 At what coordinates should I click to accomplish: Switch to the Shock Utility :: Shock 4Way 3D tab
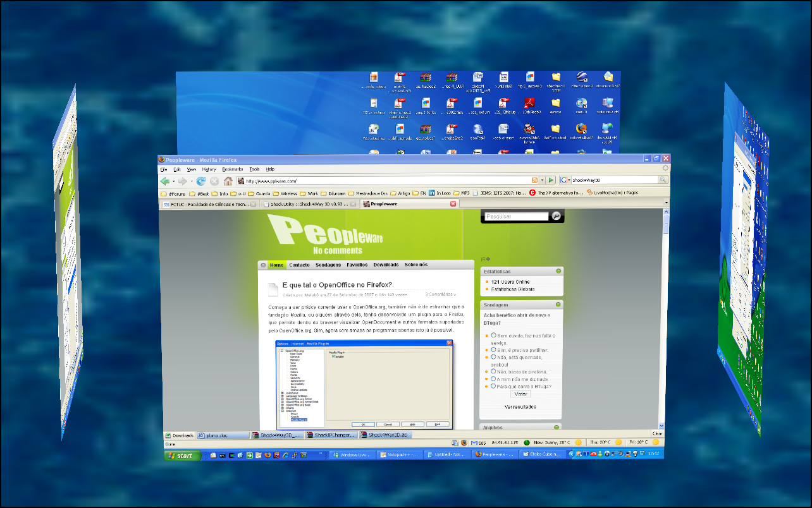[309, 204]
